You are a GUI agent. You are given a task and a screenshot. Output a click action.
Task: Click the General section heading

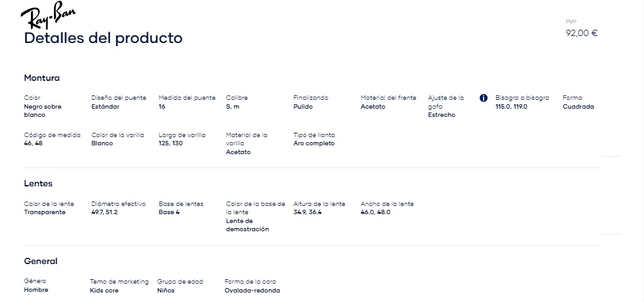click(40, 262)
